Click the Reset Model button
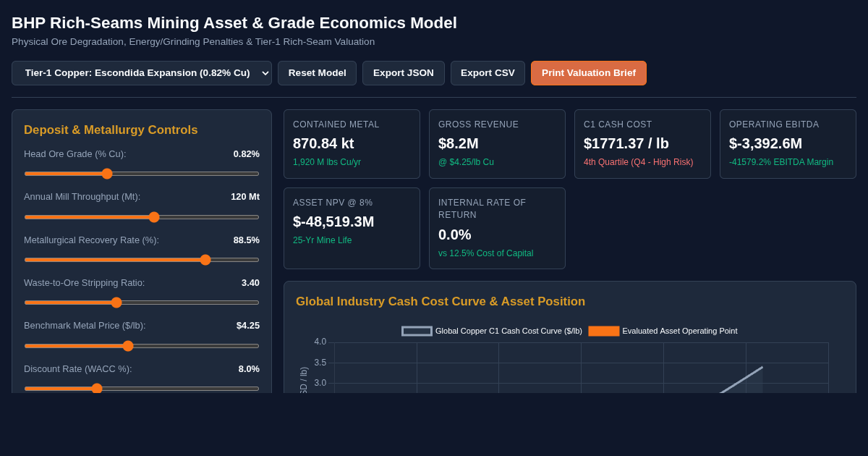 317,73
